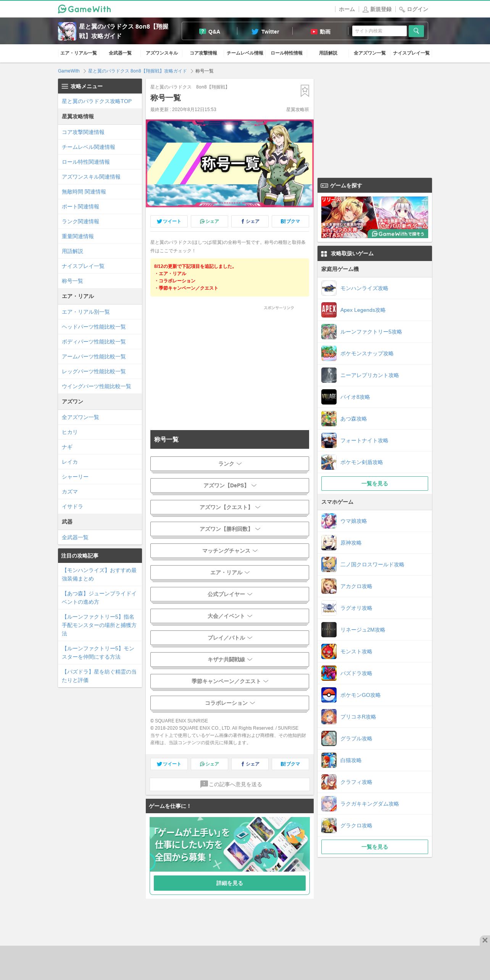
Task: Expand the 季節キャンペーン／クエスト section
Action: coord(230,681)
